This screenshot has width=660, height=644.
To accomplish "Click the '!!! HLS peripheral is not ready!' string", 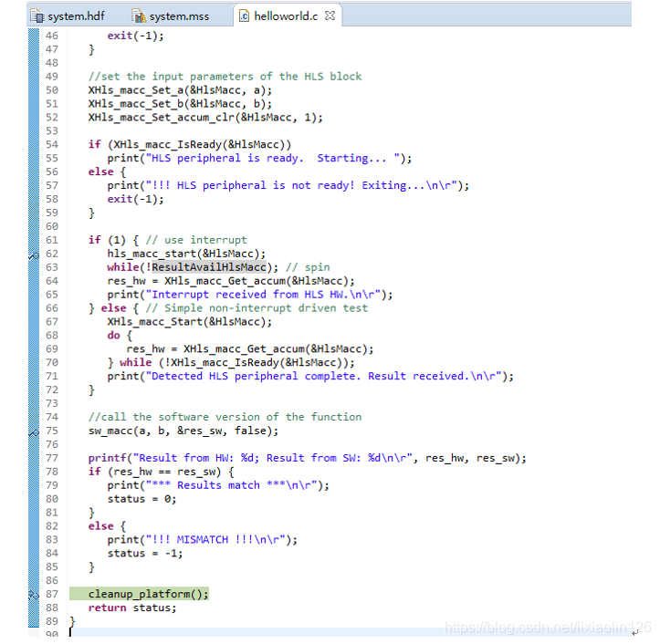I will pyautogui.click(x=253, y=185).
